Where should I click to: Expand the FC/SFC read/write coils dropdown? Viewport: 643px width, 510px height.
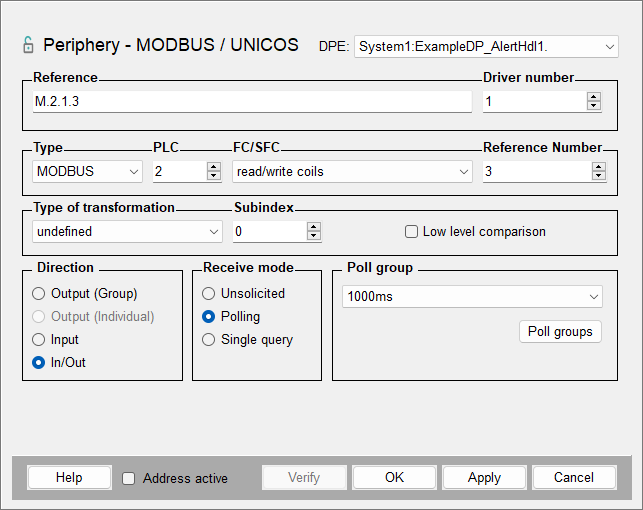352,171
